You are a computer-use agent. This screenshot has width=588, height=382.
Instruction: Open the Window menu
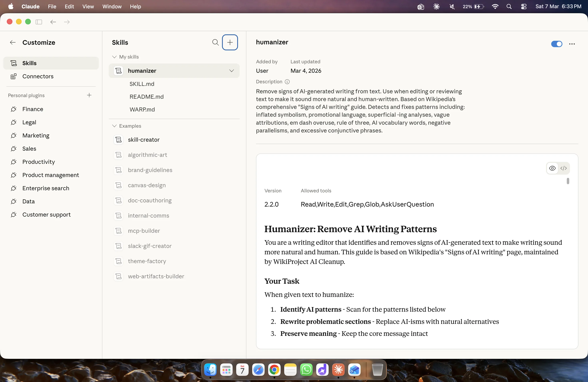(112, 7)
